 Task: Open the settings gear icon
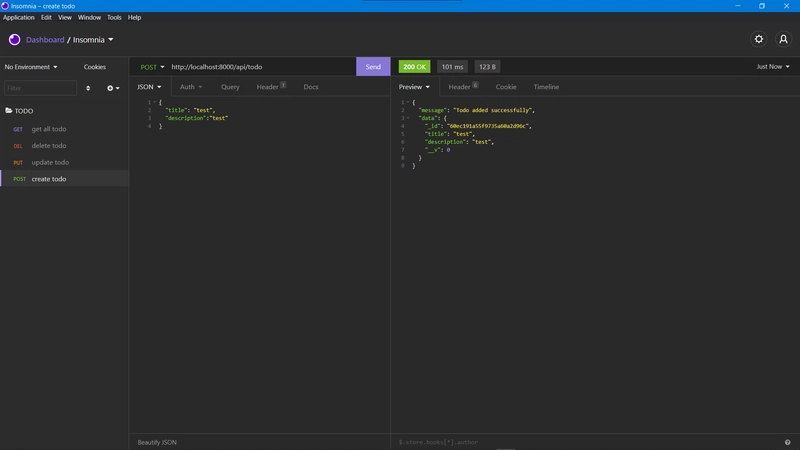pyautogui.click(x=759, y=39)
